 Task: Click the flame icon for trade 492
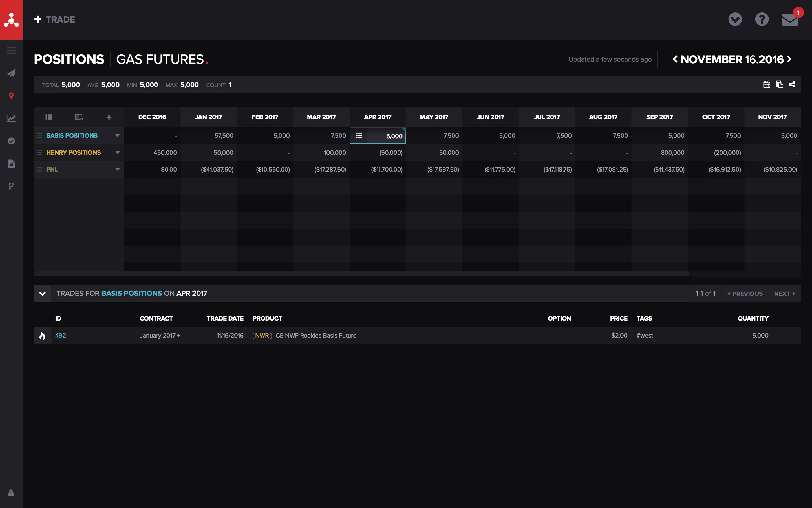coord(42,336)
